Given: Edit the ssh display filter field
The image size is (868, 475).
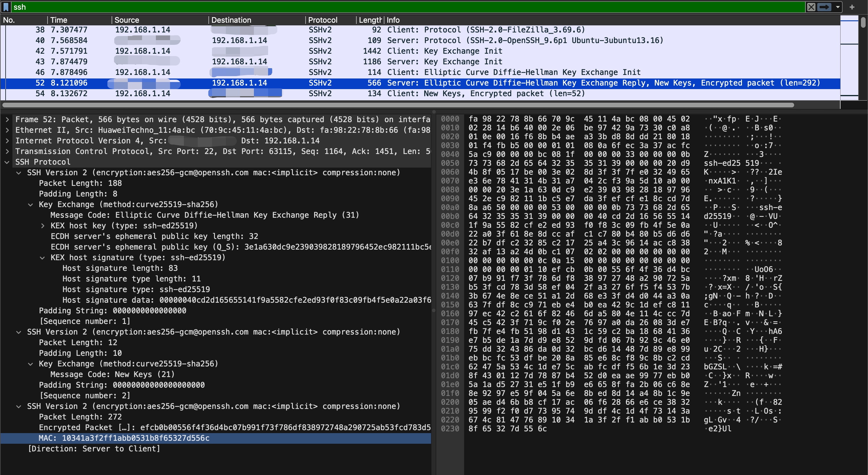Looking at the screenshot, I should [408, 7].
